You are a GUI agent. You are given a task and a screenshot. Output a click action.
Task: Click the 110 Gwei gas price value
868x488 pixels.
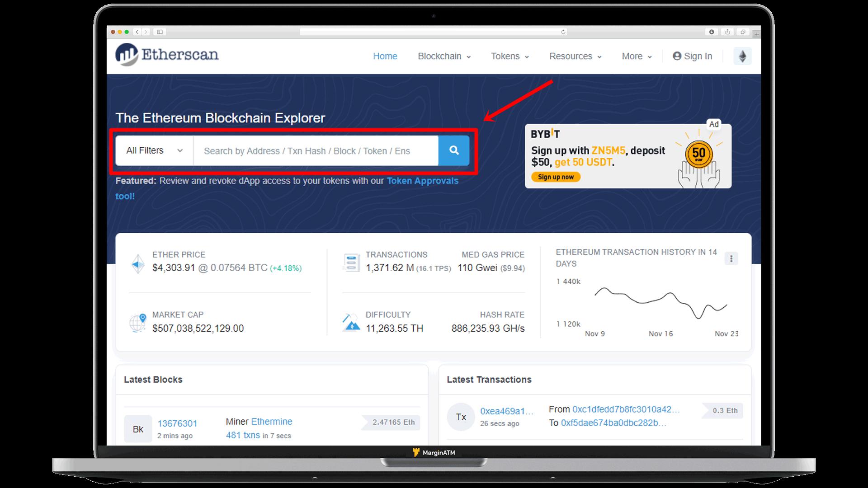[x=477, y=268]
